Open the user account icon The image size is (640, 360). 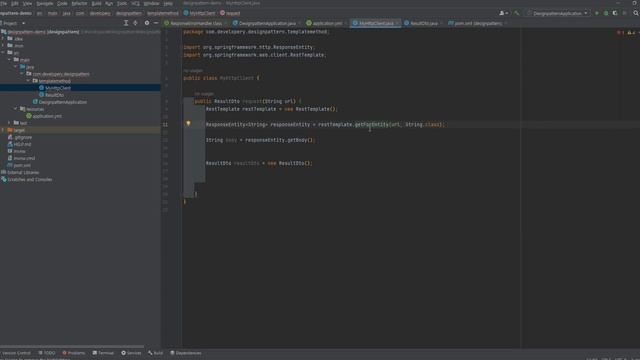[x=503, y=13]
